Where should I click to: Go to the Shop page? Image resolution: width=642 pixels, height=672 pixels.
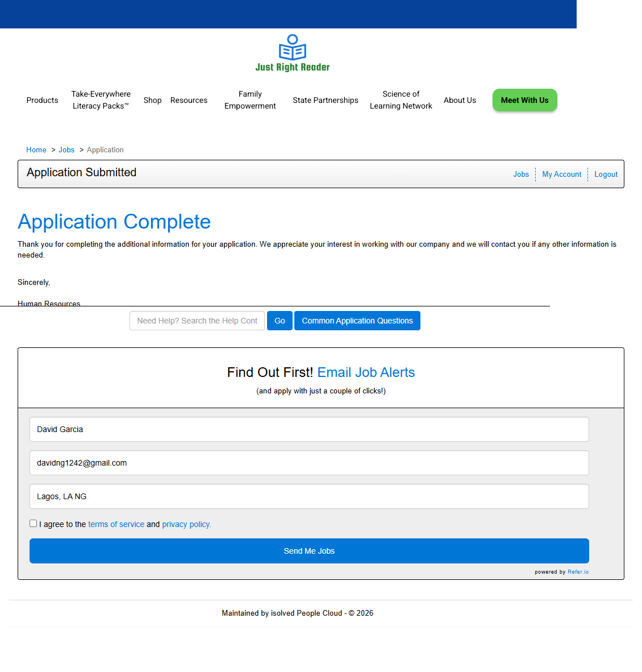click(x=152, y=100)
